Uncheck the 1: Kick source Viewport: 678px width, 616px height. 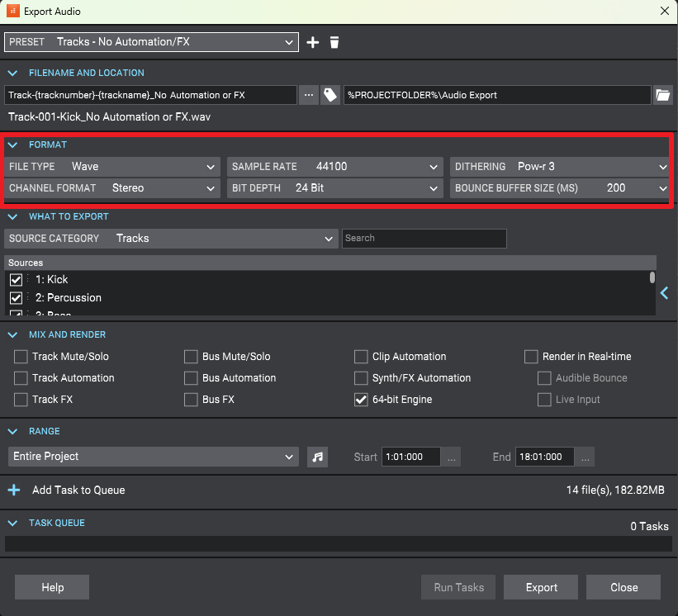tap(16, 280)
